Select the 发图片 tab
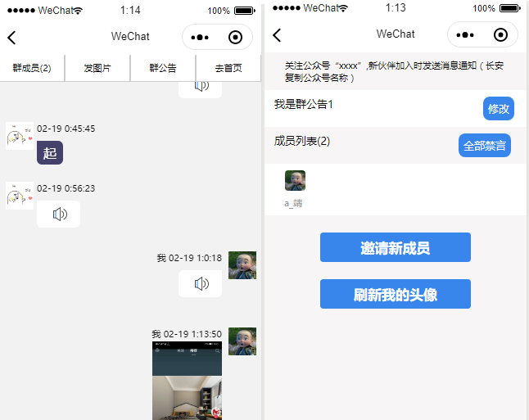 pyautogui.click(x=97, y=68)
